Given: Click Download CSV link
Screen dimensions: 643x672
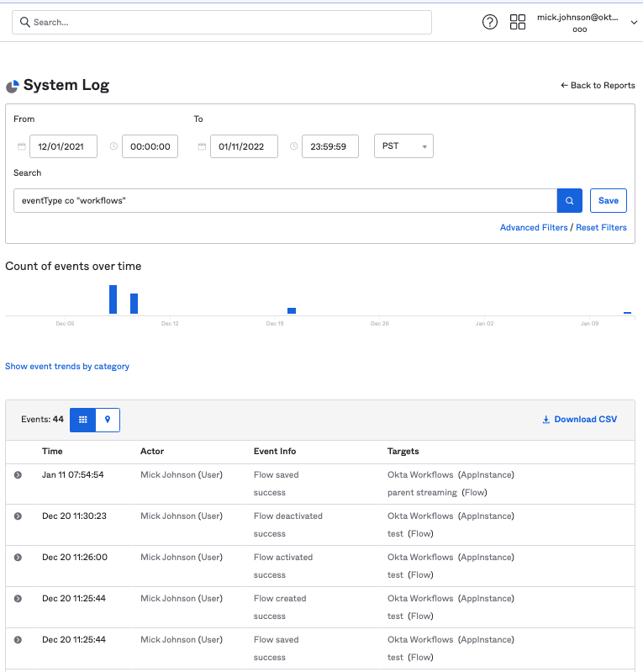Looking at the screenshot, I should pyautogui.click(x=579, y=419).
